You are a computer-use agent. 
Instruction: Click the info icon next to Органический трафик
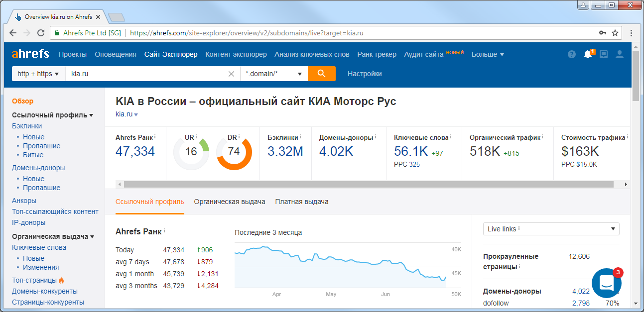tap(542, 136)
